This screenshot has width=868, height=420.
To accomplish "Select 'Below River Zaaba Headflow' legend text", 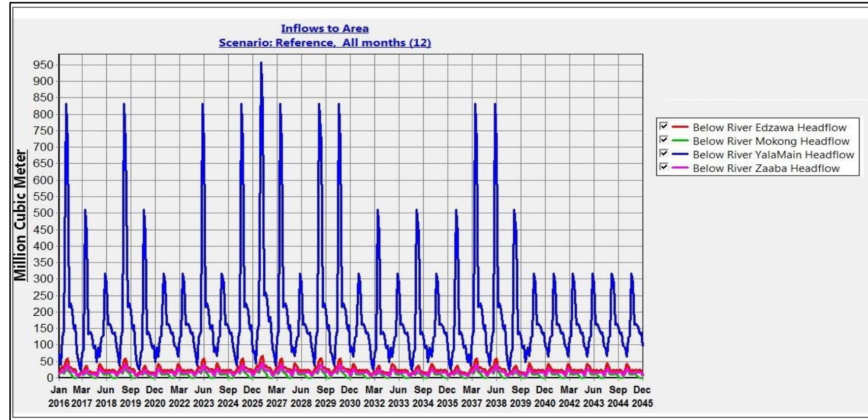I will (x=766, y=168).
